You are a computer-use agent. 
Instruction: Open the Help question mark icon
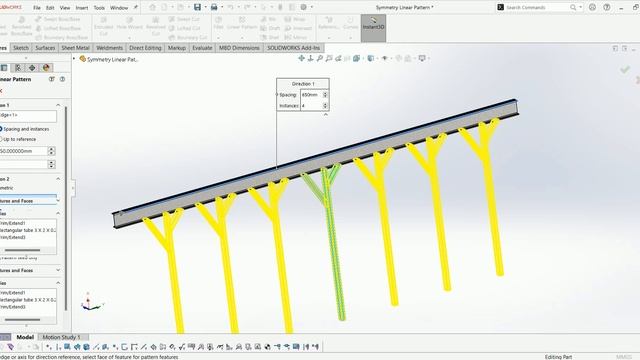607,7
